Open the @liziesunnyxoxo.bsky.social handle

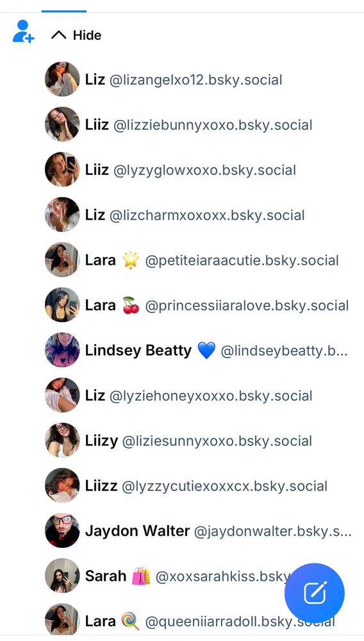(x=217, y=441)
